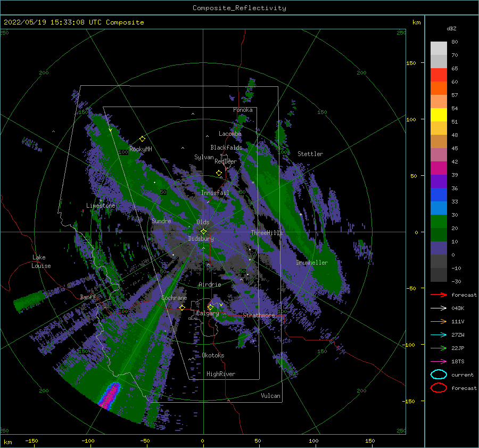Click the Blackfalds city label
Viewport: 479px width, 448px height.
pos(226,148)
